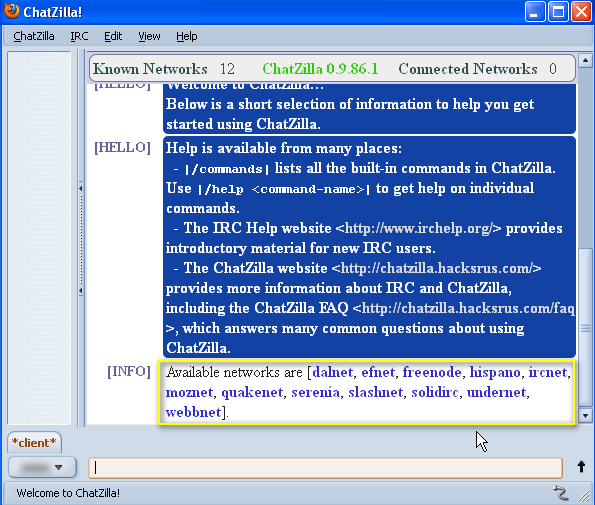
Task: Click the ChatZilla title bar icon
Action: point(12,11)
